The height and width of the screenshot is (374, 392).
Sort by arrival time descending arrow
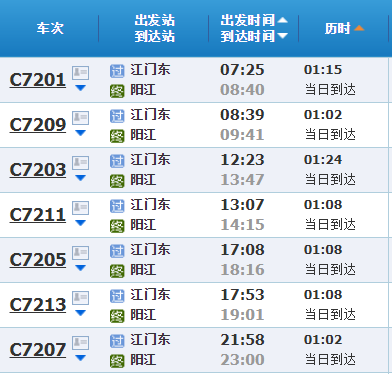pos(282,36)
